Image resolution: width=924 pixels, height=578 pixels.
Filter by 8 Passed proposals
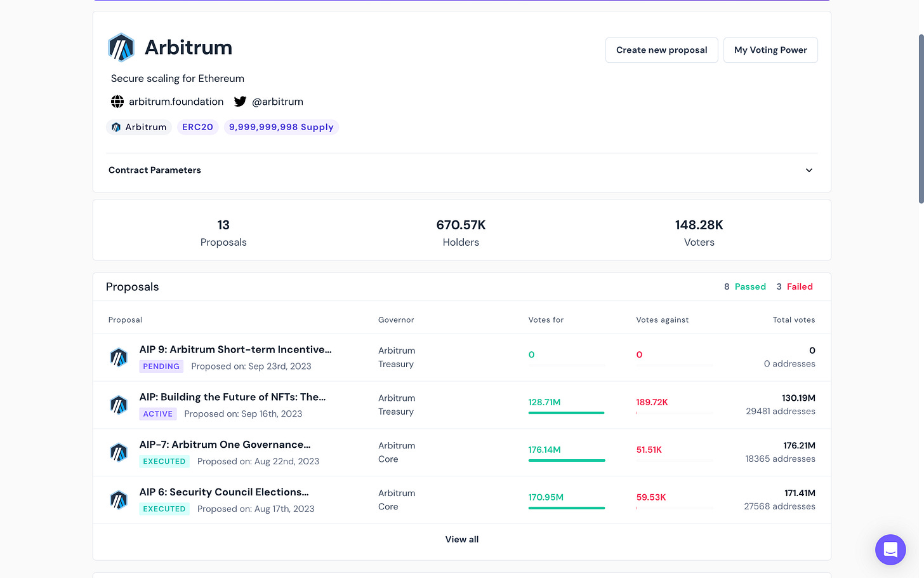[745, 287]
